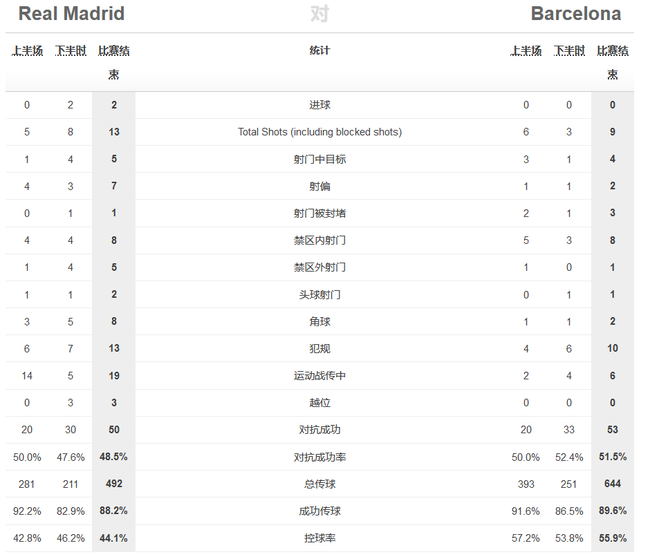The width and height of the screenshot is (650, 559).
Task: Select Barcelona's 55.9% possession value
Action: pos(612,538)
